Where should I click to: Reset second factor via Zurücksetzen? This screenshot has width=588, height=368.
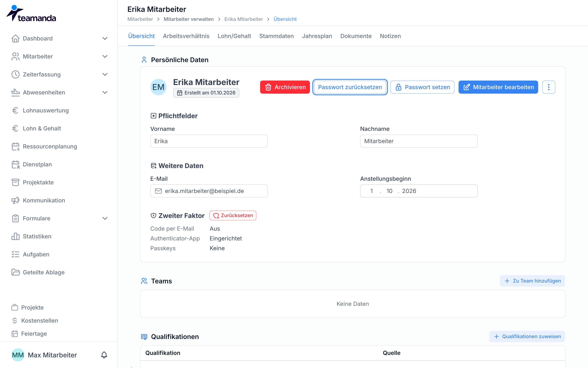point(233,215)
